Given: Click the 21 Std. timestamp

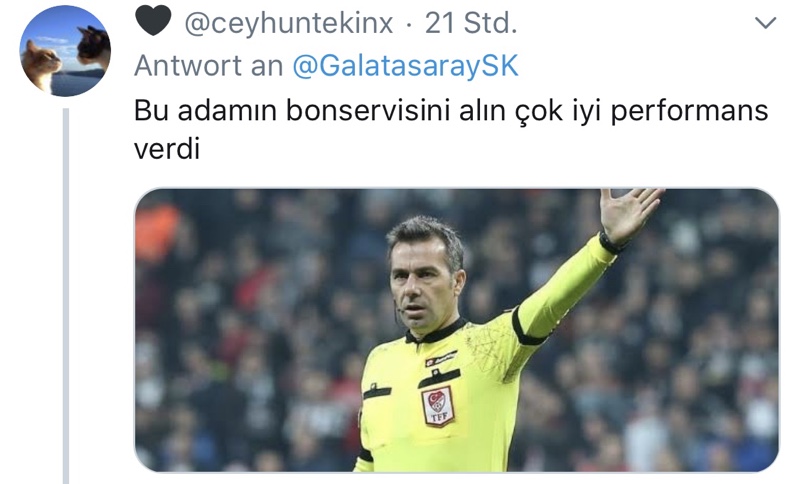Looking at the screenshot, I should 470,23.
